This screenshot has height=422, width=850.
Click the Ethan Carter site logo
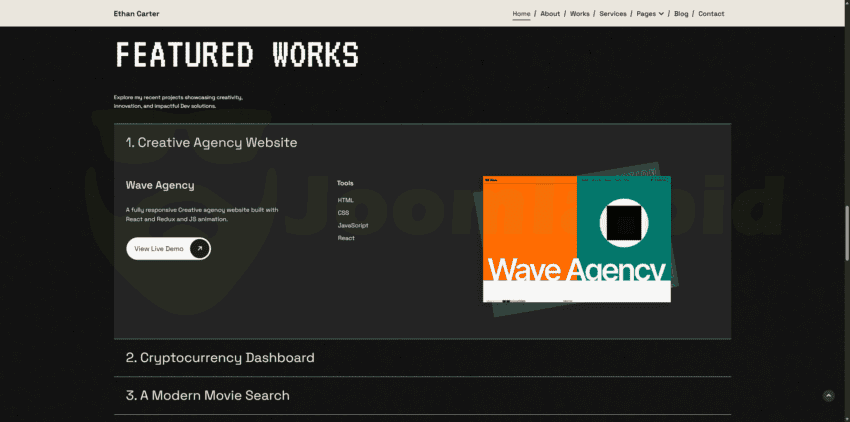click(x=136, y=14)
